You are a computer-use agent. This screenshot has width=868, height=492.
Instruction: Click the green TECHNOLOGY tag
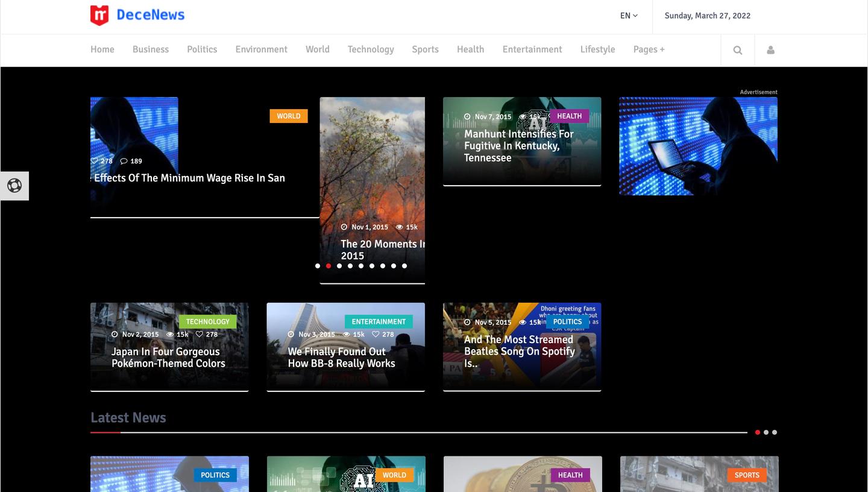208,321
